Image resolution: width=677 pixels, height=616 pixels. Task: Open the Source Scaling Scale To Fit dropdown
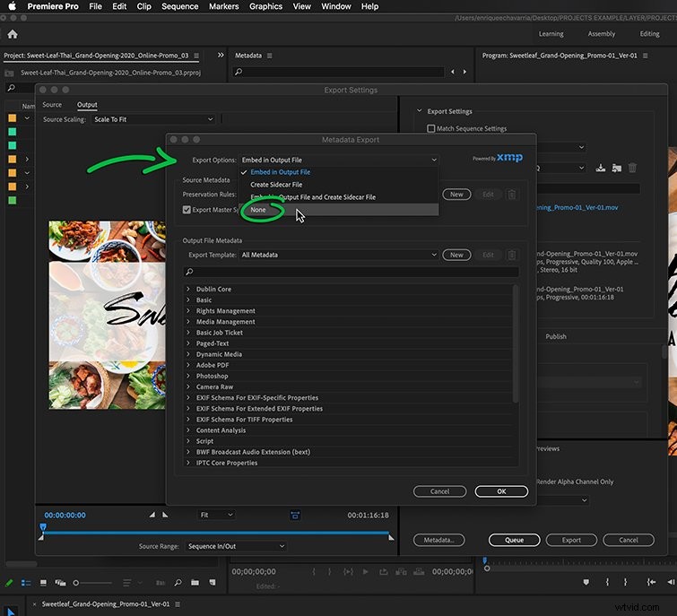(x=153, y=119)
